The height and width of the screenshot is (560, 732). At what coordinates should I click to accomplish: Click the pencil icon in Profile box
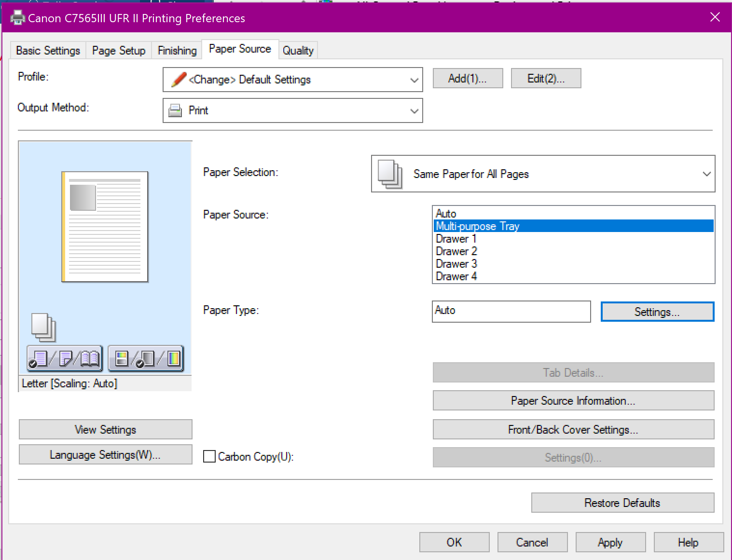click(179, 79)
